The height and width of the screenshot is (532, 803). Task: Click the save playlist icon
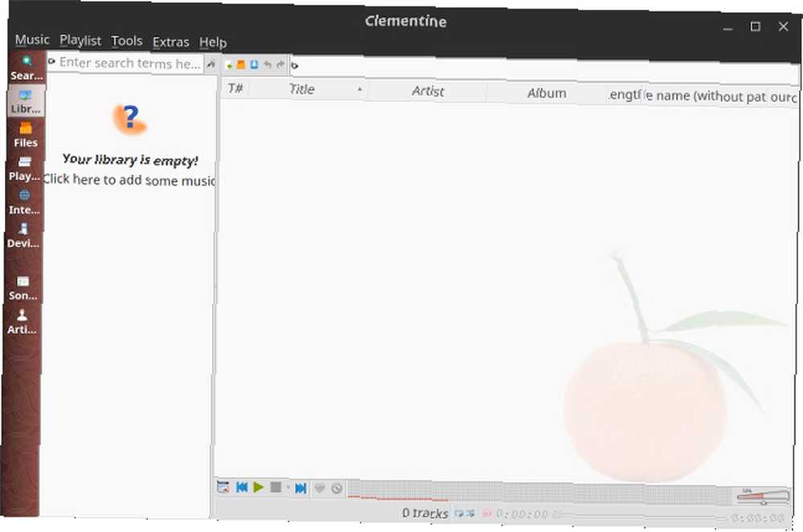pyautogui.click(x=254, y=65)
